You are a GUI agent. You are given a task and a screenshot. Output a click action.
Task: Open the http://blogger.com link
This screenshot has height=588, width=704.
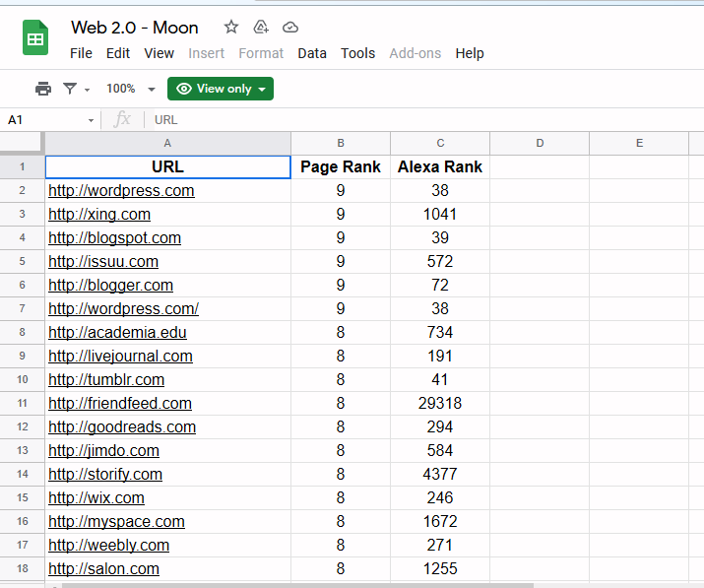click(x=110, y=286)
